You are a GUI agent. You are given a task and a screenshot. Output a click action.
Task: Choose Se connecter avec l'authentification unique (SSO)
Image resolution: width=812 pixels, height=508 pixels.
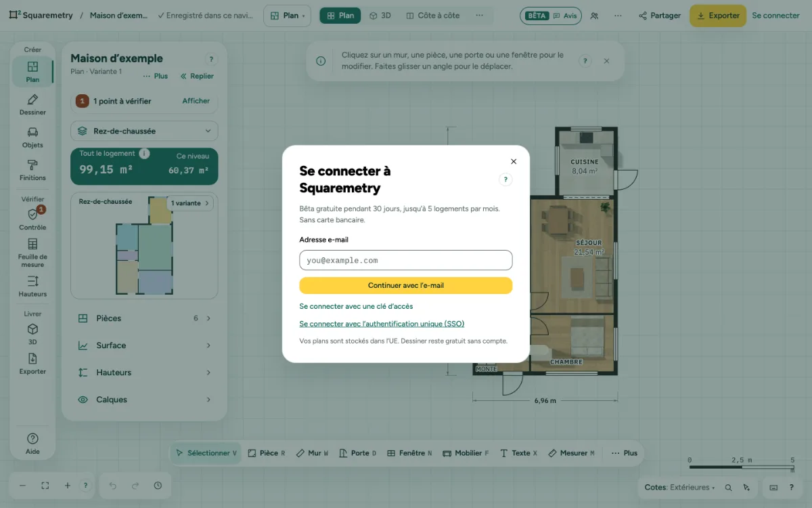[x=382, y=324]
